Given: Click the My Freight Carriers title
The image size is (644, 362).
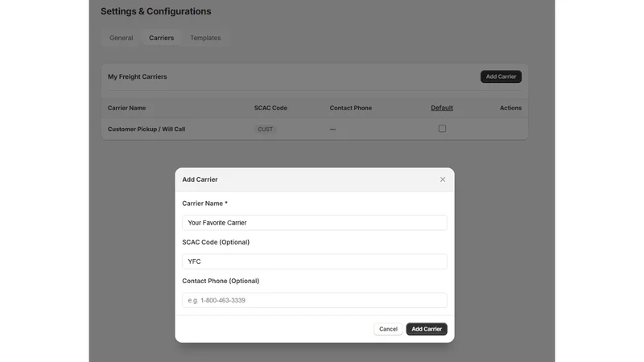Looking at the screenshot, I should (x=137, y=76).
